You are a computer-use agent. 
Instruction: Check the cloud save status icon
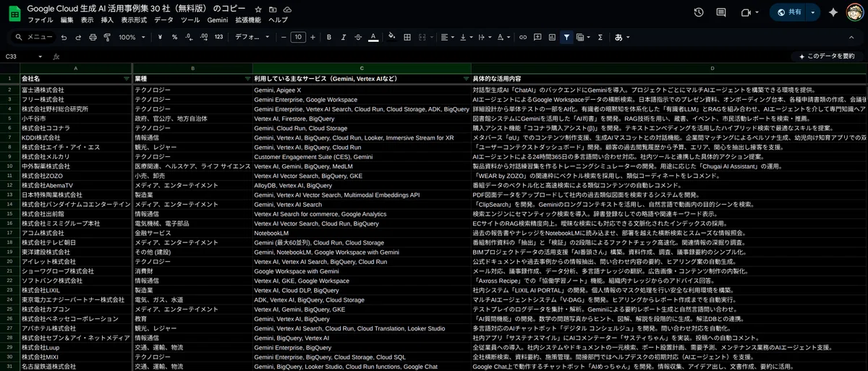(x=287, y=9)
